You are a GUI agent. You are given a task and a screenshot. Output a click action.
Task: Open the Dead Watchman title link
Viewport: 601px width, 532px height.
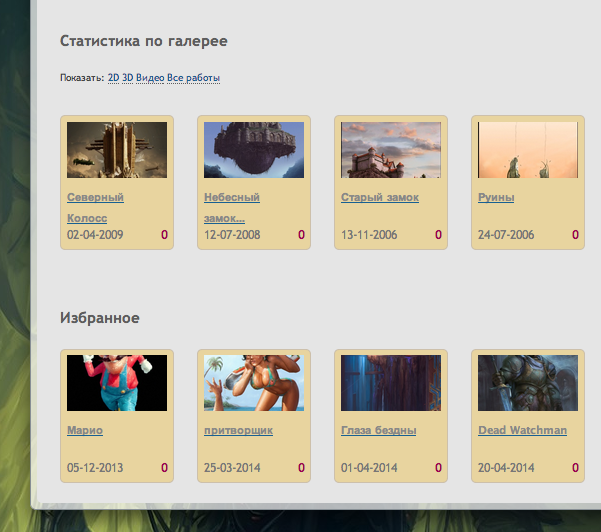click(522, 430)
